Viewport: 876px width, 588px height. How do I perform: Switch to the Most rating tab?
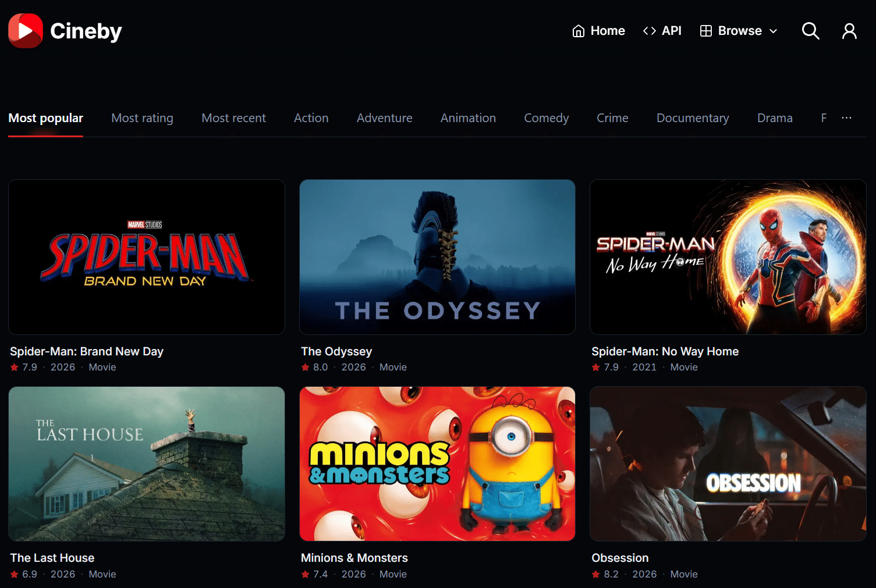[x=142, y=118]
